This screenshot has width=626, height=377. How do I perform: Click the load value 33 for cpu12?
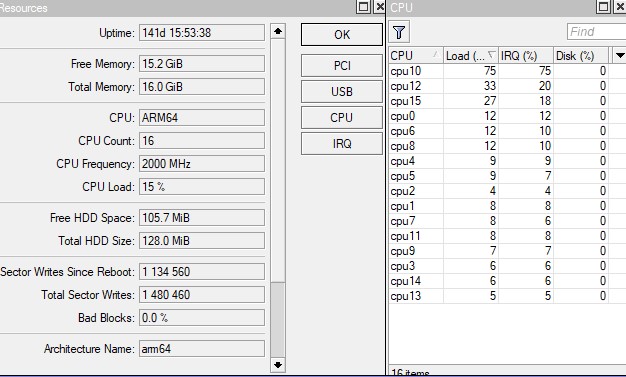490,86
